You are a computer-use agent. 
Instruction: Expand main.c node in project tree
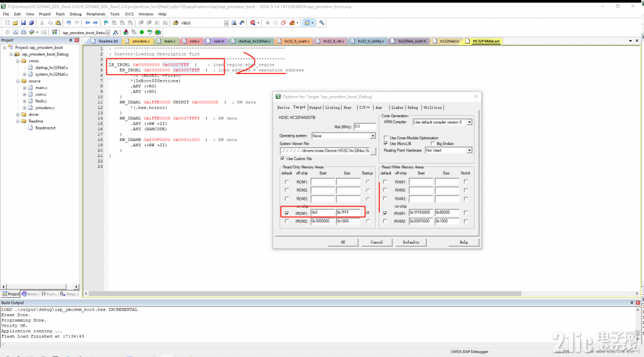24,88
